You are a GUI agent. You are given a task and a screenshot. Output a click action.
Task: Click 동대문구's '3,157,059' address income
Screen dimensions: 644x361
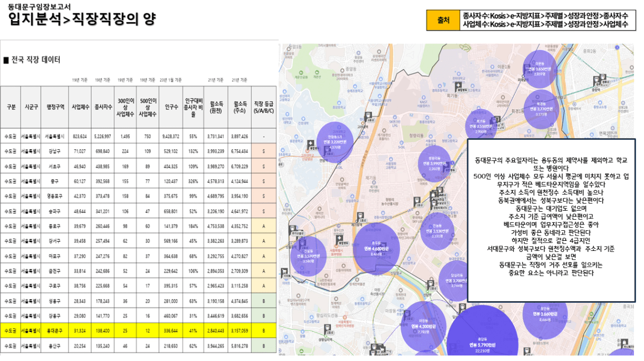(239, 331)
